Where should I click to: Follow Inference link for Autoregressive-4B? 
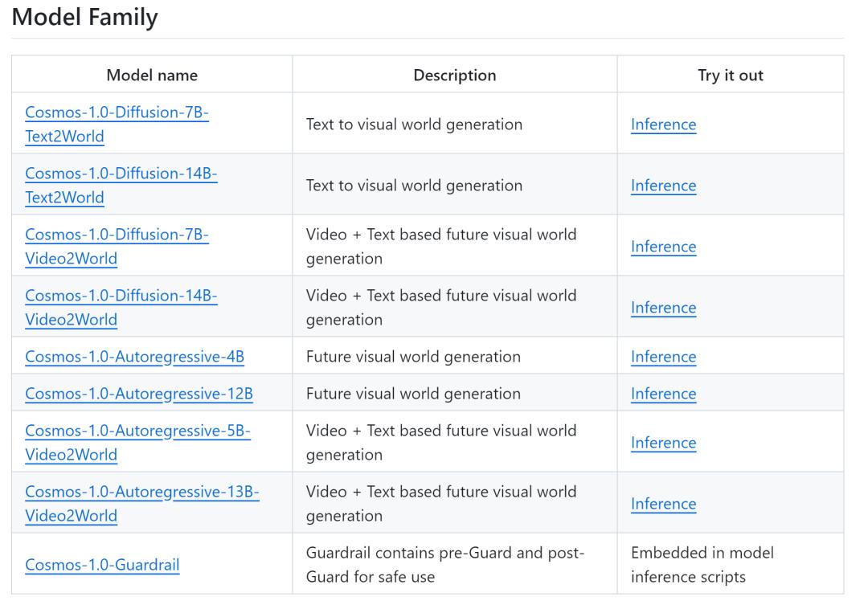(663, 357)
